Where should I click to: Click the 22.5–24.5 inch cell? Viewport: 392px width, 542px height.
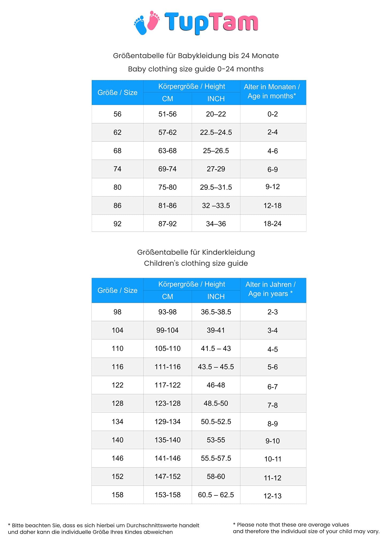[216, 132]
